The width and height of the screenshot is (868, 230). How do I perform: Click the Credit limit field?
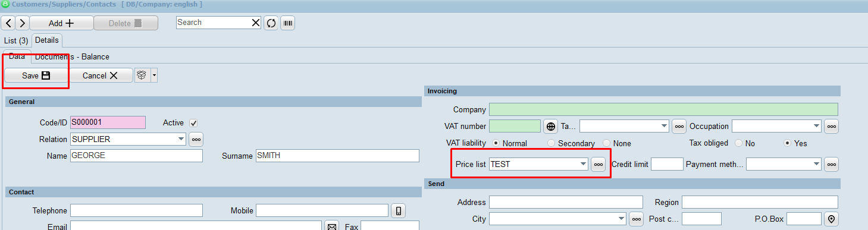(667, 164)
